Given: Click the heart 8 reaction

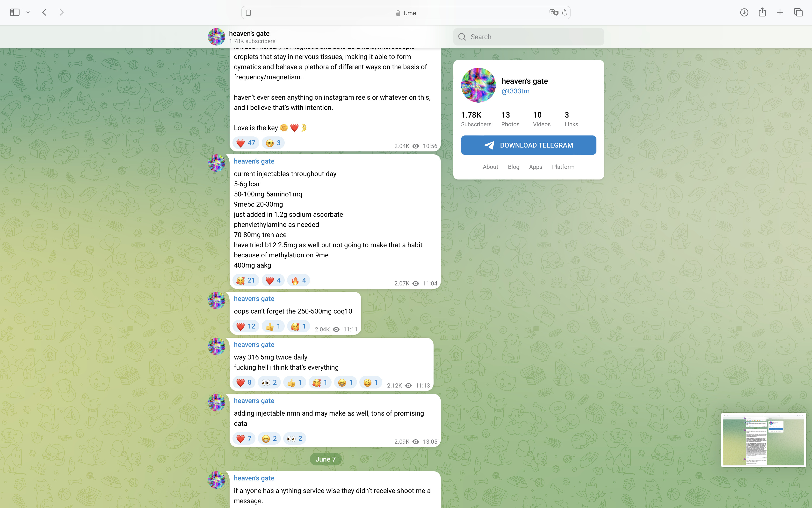Looking at the screenshot, I should 244,383.
